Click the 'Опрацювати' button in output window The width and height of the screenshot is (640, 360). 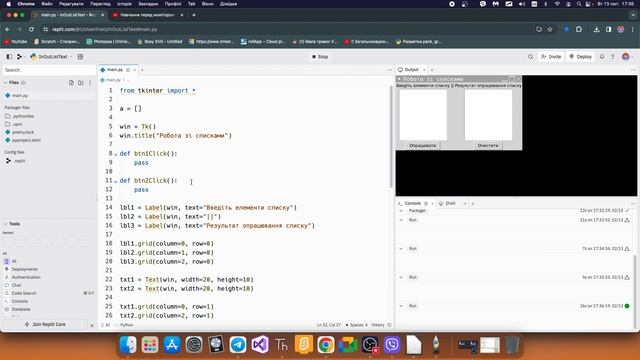(422, 145)
